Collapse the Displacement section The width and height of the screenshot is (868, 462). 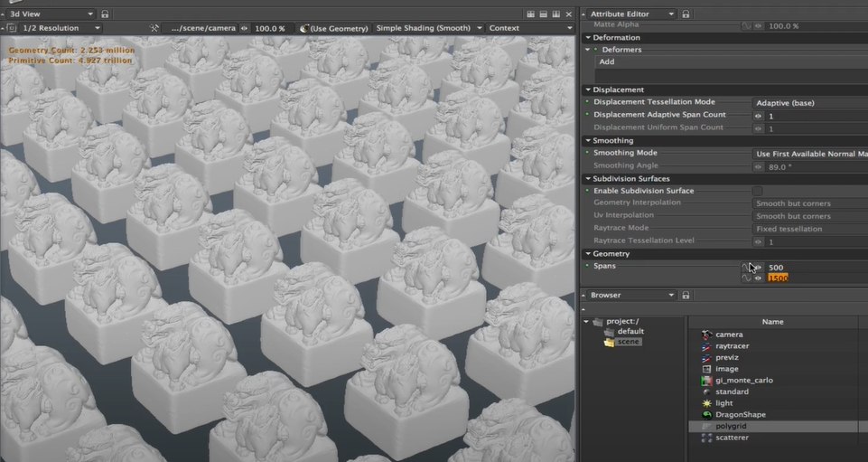[x=587, y=90]
